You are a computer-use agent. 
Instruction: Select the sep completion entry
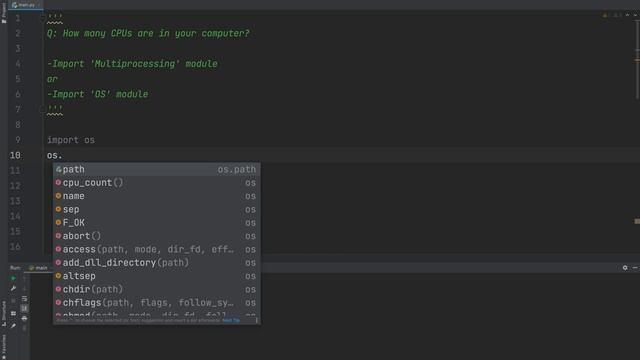[x=157, y=209]
